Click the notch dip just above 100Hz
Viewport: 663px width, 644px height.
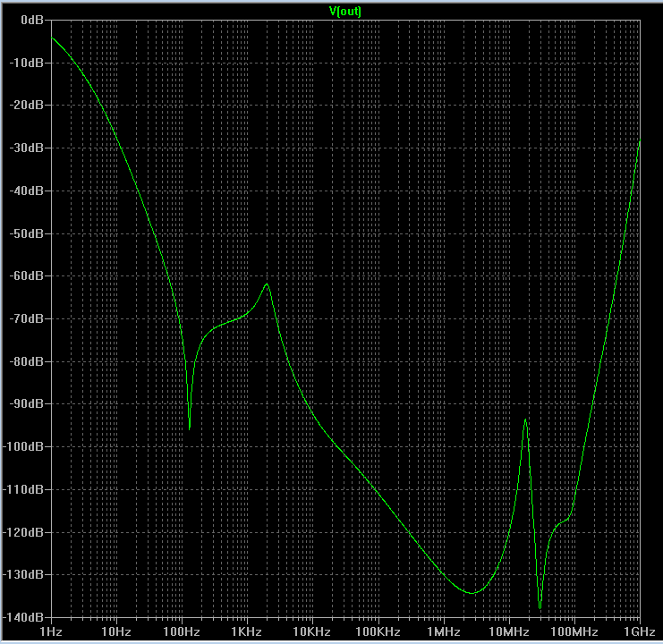pyautogui.click(x=189, y=428)
